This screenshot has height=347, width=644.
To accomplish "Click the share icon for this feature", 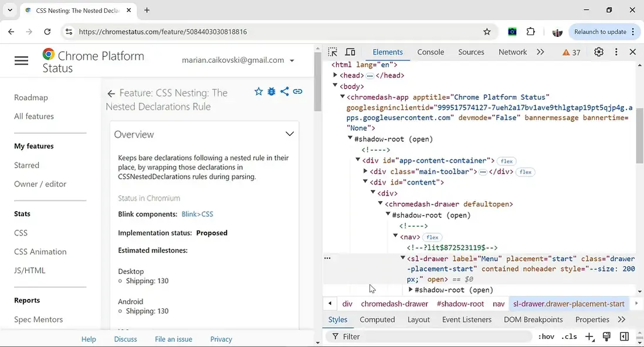I will click(284, 91).
